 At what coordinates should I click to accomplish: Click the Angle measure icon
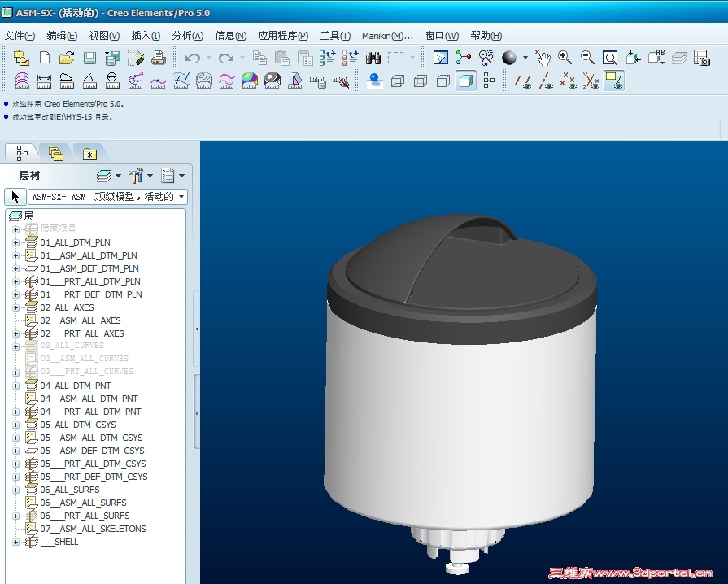click(89, 81)
